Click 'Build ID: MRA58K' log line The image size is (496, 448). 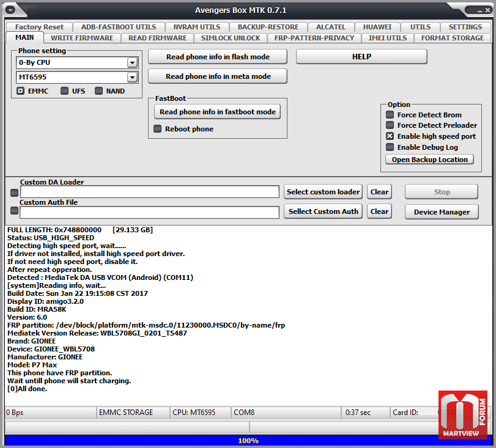coord(37,309)
